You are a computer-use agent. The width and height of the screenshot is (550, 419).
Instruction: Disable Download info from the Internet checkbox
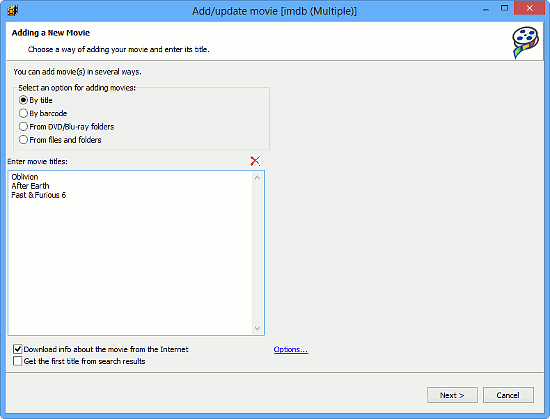(18, 349)
